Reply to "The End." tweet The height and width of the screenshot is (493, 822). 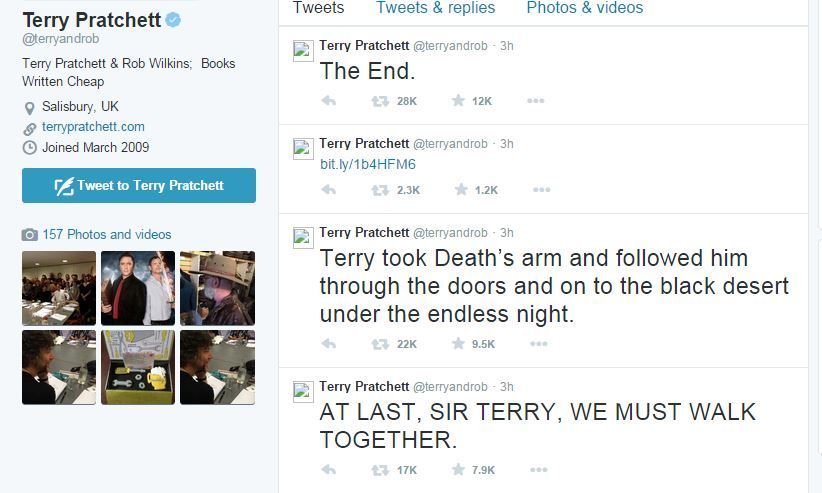pyautogui.click(x=328, y=101)
